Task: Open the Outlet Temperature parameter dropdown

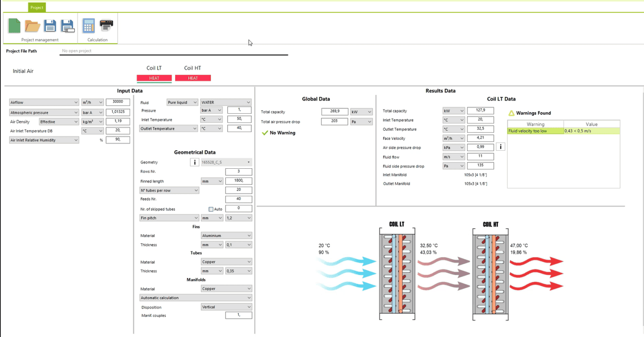Action: click(x=169, y=128)
